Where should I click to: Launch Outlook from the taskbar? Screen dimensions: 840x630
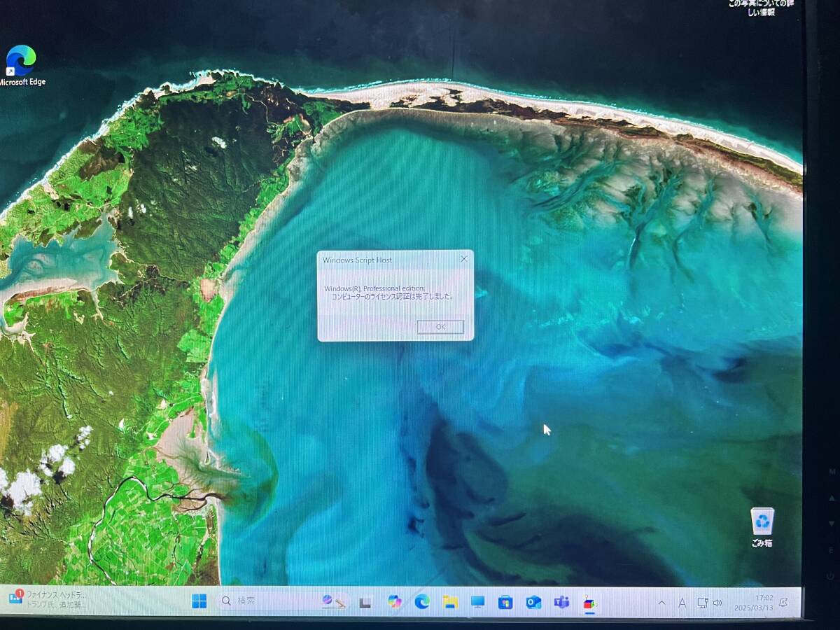point(533,602)
